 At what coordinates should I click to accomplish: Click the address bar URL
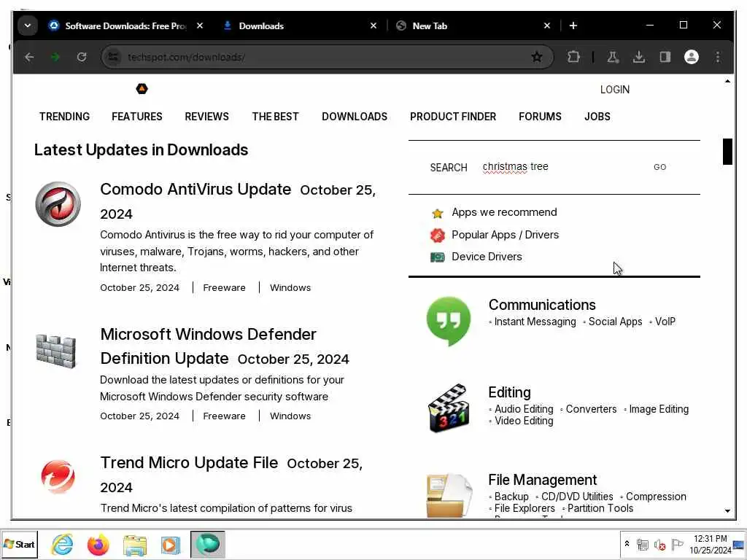click(x=186, y=57)
